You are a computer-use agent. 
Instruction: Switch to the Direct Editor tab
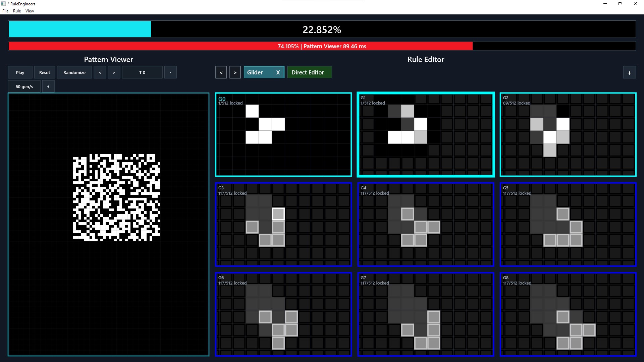click(310, 72)
